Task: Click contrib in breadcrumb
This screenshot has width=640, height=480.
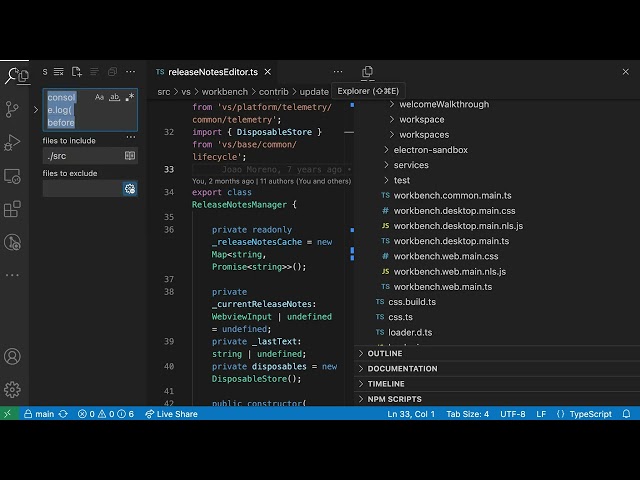Action: click(273, 92)
